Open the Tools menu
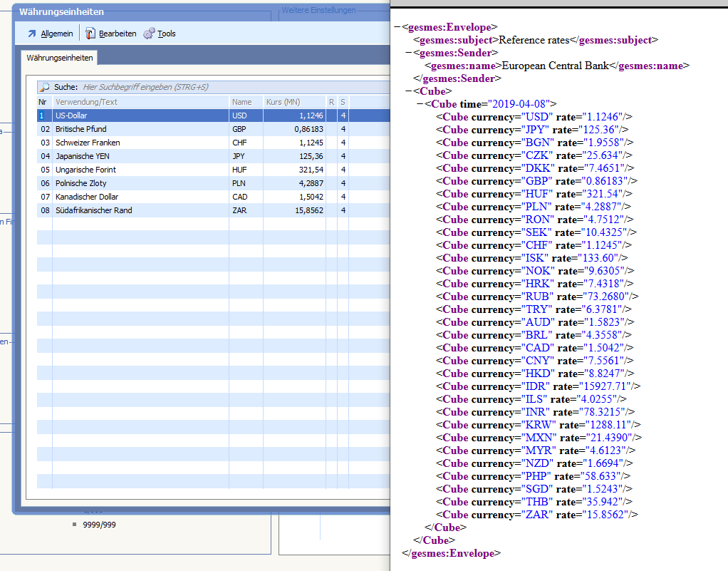The height and width of the screenshot is (571, 728). 167,34
